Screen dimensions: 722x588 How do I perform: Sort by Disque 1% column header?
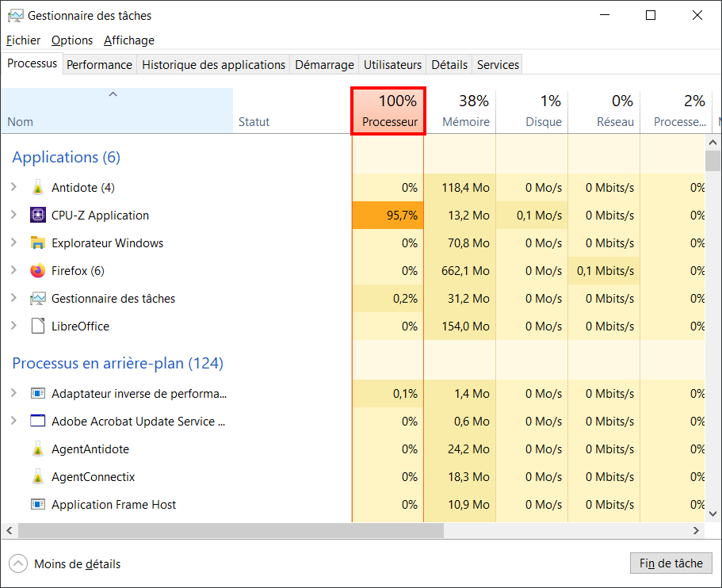532,110
